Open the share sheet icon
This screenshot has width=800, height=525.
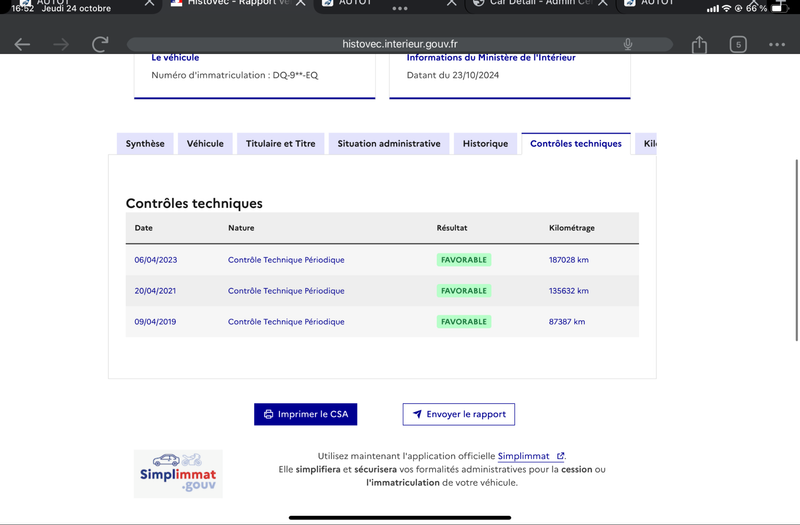point(699,44)
